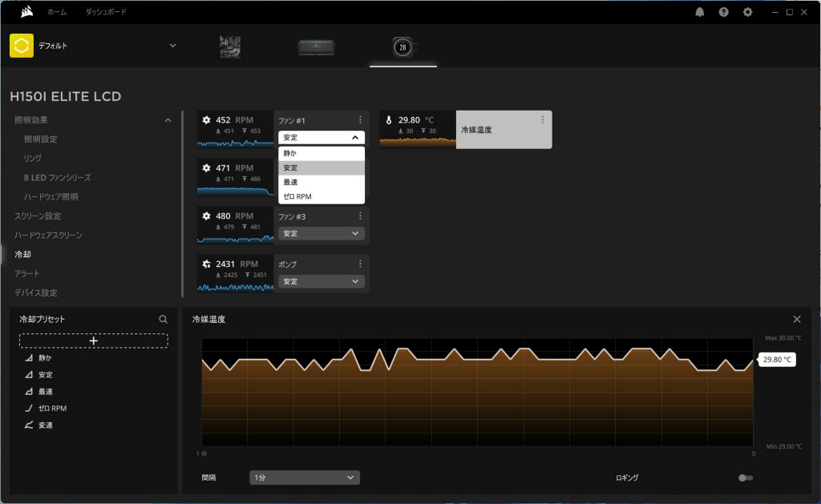Select the H150i cooler device icon
Screen dimensions: 821x504
coord(402,47)
